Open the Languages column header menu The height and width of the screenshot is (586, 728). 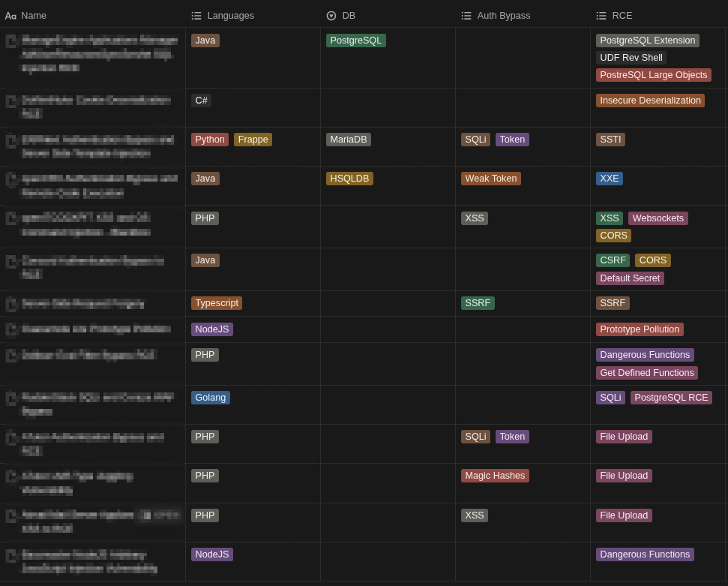tap(230, 16)
